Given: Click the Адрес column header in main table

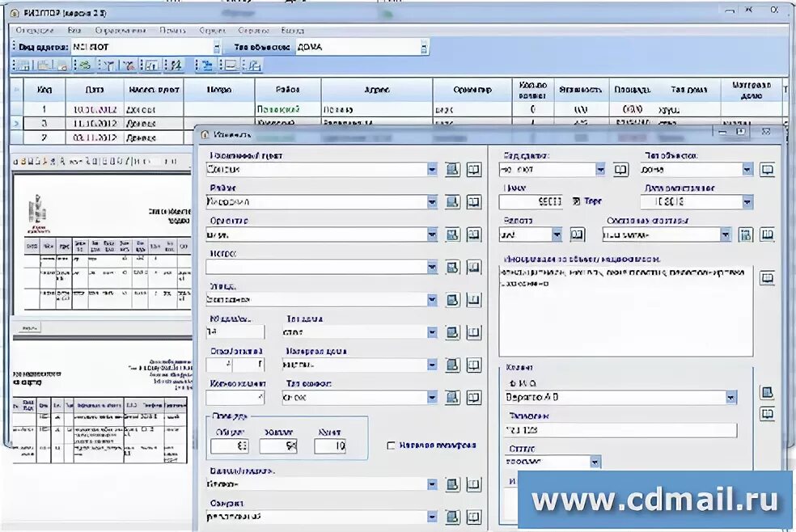Looking at the screenshot, I should (377, 90).
